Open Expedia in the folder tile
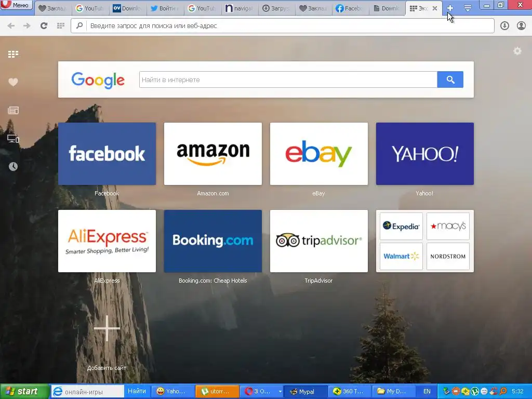Screen dimensions: 532x399 (401, 227)
